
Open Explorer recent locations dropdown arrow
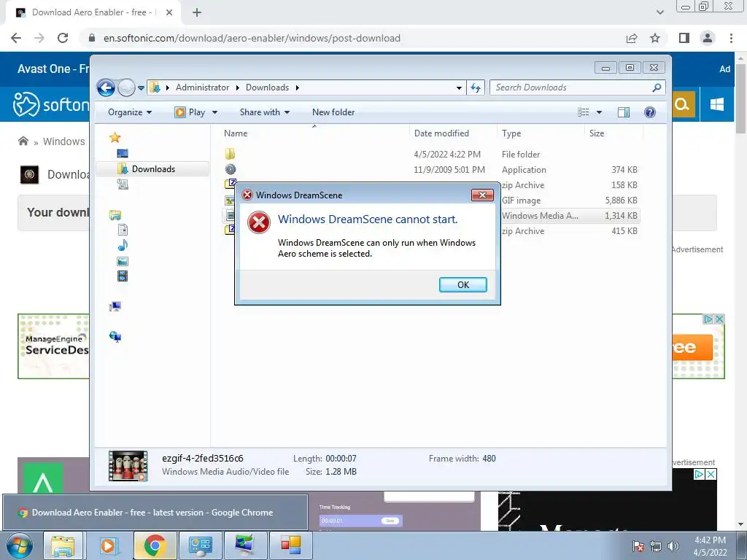[141, 88]
